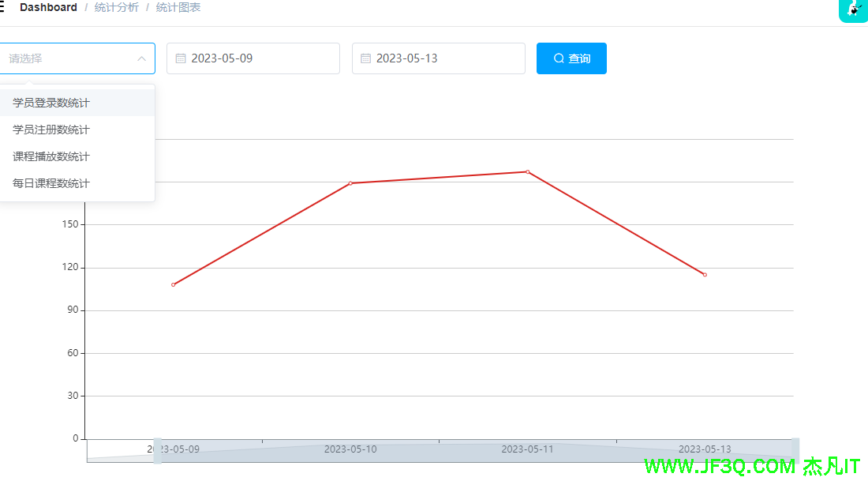This screenshot has height=481, width=868.
Task: Click the 查询 query button
Action: click(x=571, y=58)
